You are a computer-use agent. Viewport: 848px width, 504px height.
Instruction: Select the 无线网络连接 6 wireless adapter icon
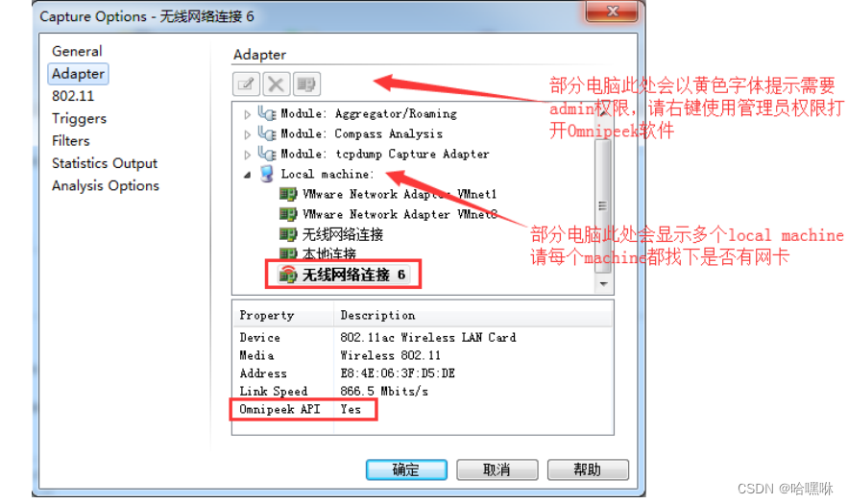pyautogui.click(x=288, y=275)
